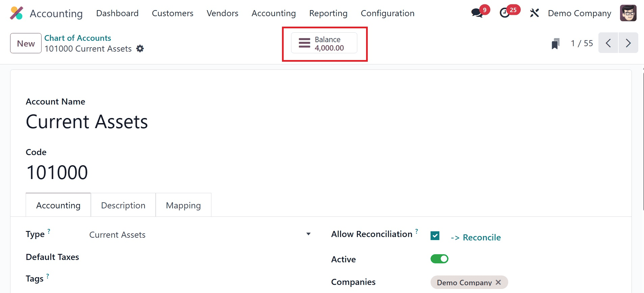Open the messages chat icon
Viewport: 644px width, 293px height.
point(477,13)
